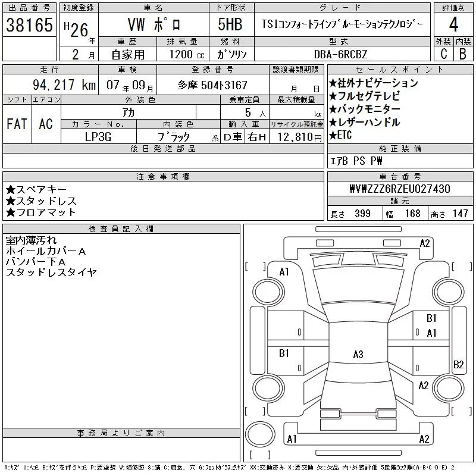The width and height of the screenshot is (476, 476).
Task: Click the A3 mark on the car roof
Action: pyautogui.click(x=358, y=354)
